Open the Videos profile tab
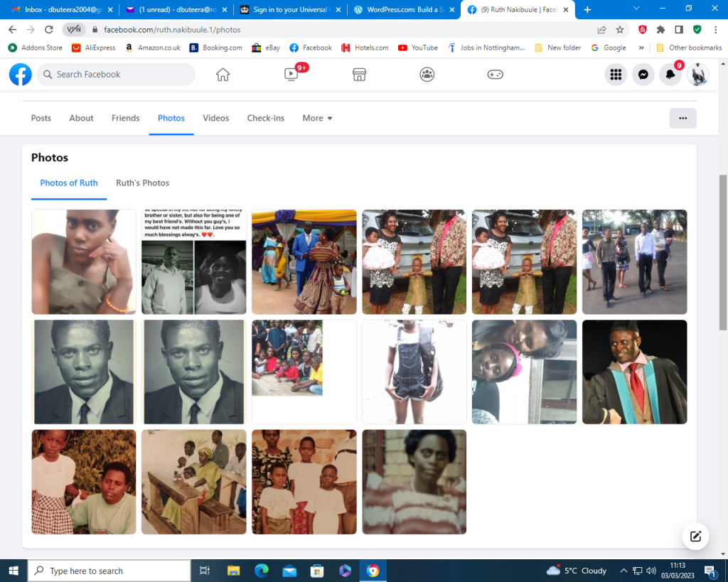728x582 pixels. pyautogui.click(x=215, y=118)
